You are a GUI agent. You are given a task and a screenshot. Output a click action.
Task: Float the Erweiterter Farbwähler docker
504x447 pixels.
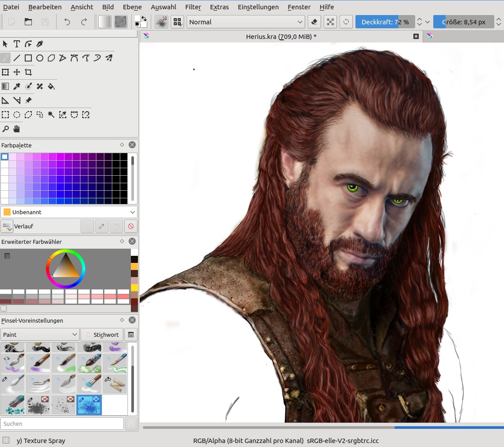tap(122, 241)
